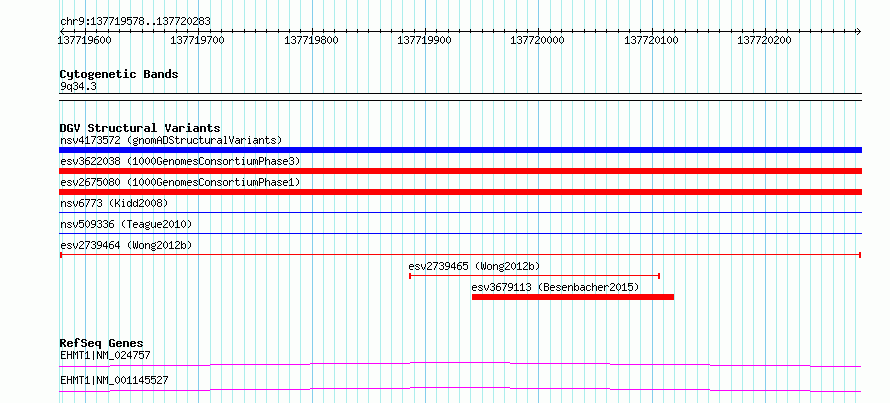Click the esv2739464 Wong2012b red line
The width and height of the screenshot is (890, 403).
point(460,255)
